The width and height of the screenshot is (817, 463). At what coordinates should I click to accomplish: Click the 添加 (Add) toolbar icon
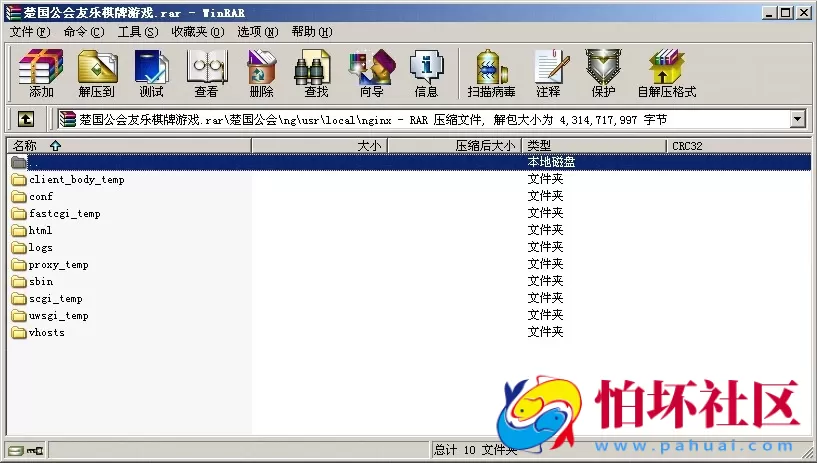coord(41,73)
